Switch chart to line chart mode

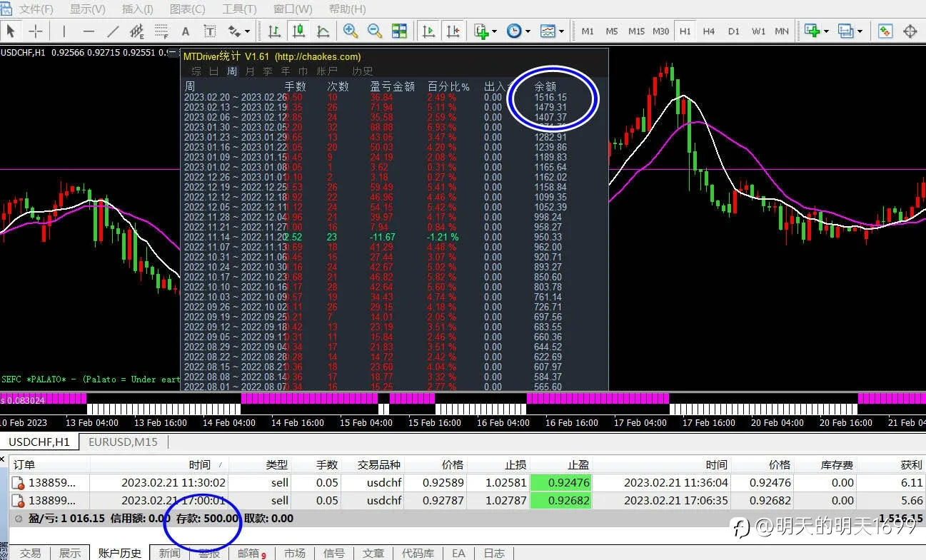click(323, 31)
